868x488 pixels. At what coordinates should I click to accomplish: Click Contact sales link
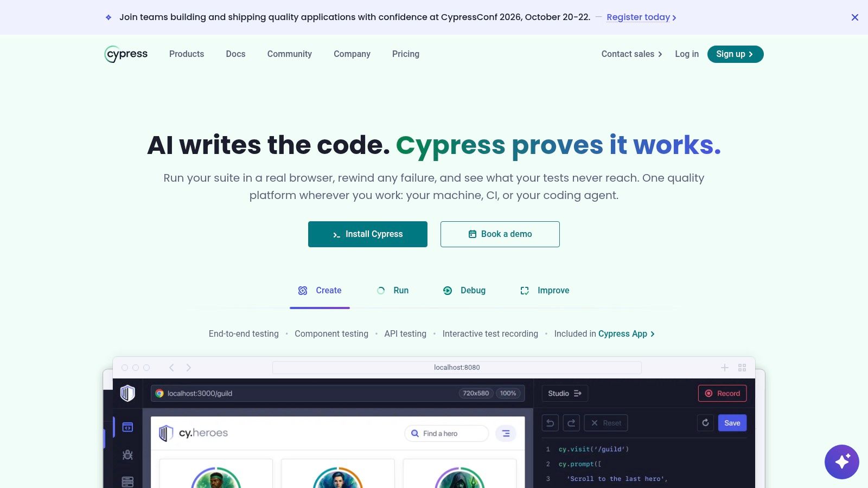pos(631,54)
